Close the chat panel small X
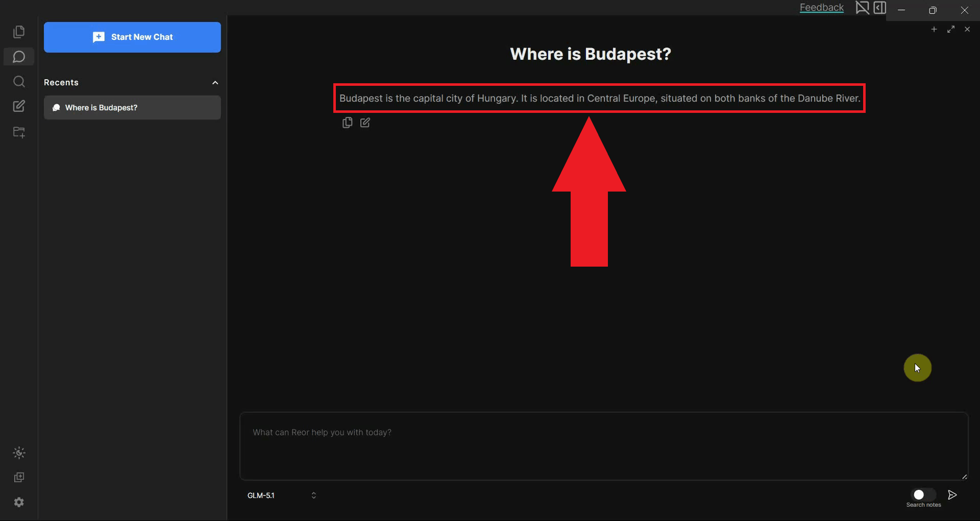This screenshot has width=980, height=521. pos(967,29)
